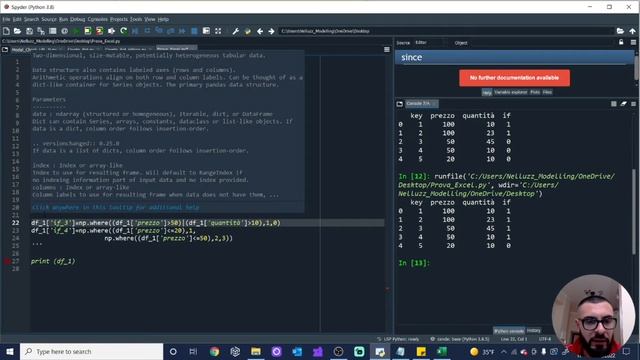Click tooltip link for additional help

116,207
